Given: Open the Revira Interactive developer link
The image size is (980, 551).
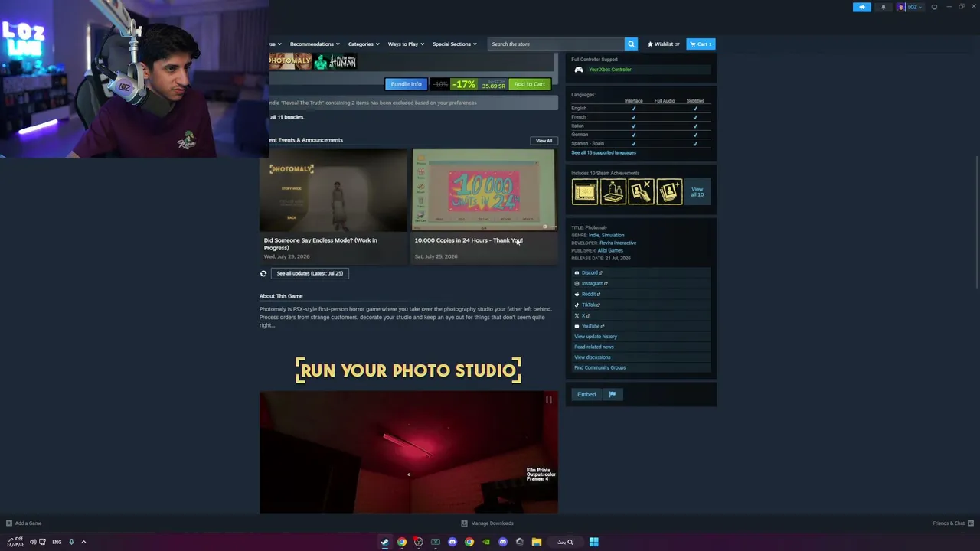Looking at the screenshot, I should click(618, 243).
